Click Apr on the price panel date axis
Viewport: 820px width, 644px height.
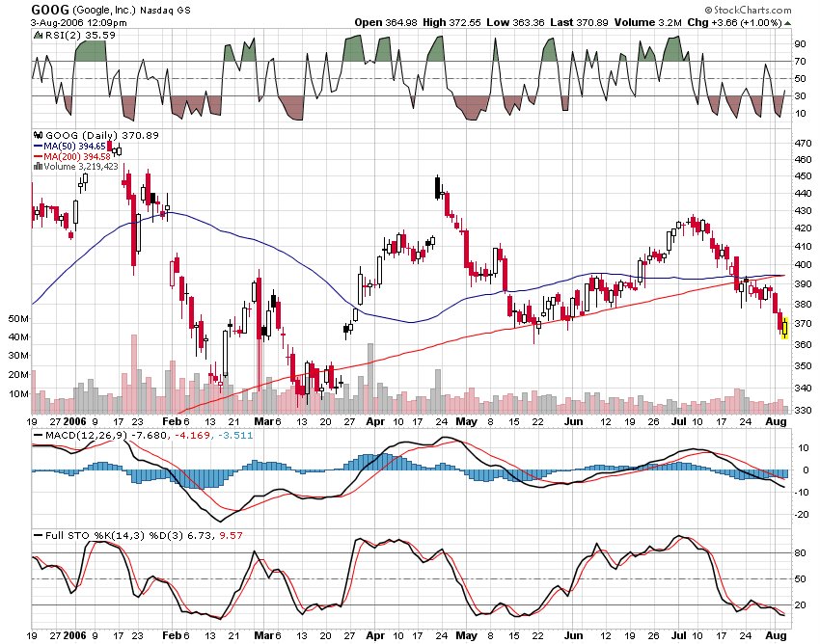click(x=375, y=421)
